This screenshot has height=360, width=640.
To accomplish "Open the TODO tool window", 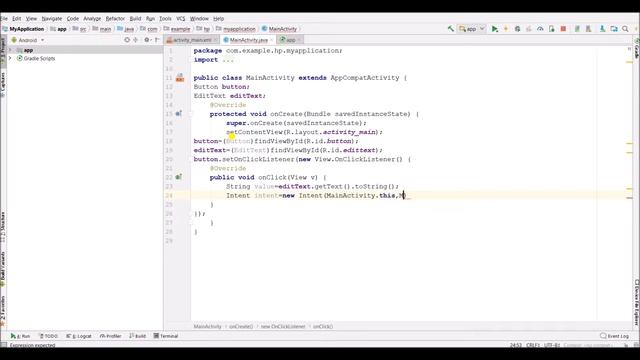I will [48, 336].
